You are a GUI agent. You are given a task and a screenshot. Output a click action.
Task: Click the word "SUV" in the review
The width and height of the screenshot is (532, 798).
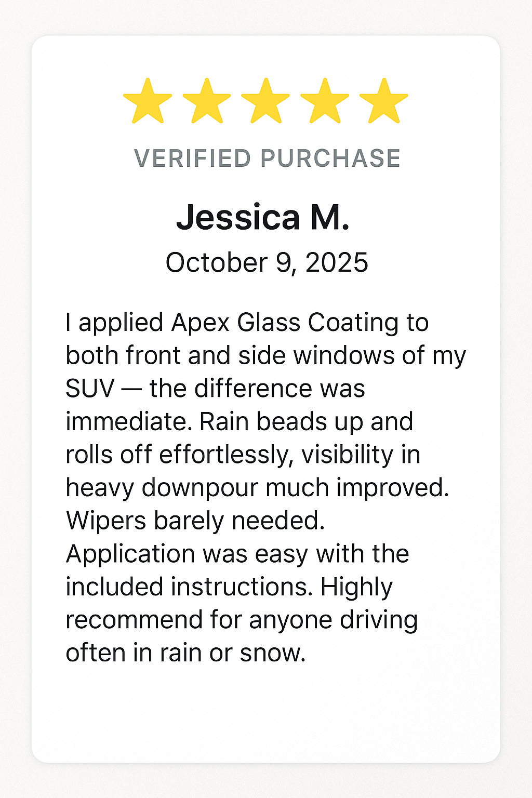[x=89, y=389]
